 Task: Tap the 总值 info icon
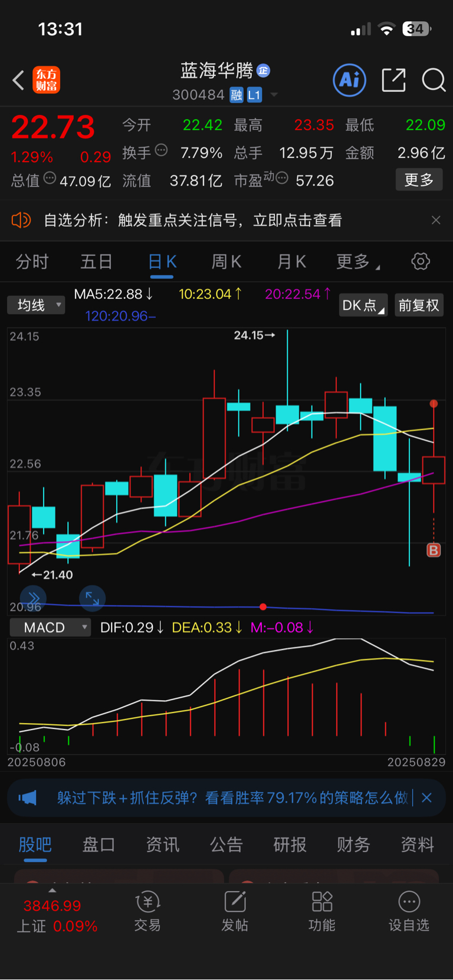click(x=50, y=178)
